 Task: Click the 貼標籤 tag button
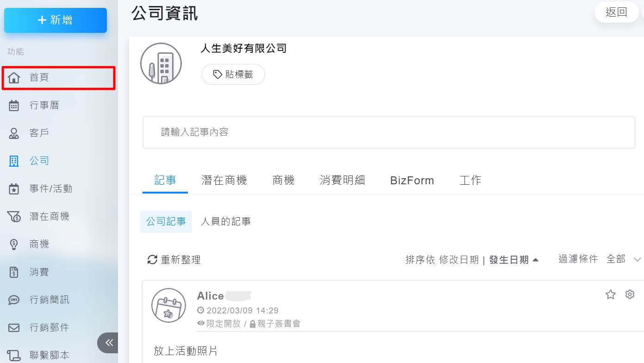tap(233, 75)
